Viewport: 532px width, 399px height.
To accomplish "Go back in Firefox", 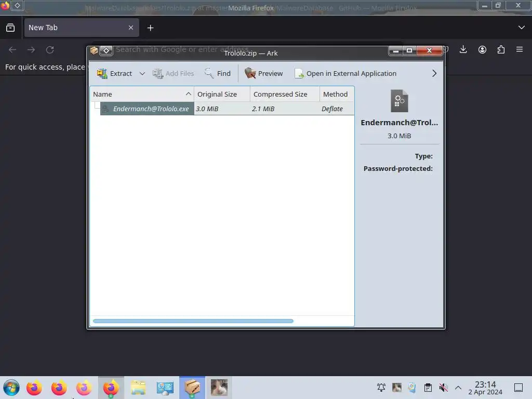I will coord(12,50).
